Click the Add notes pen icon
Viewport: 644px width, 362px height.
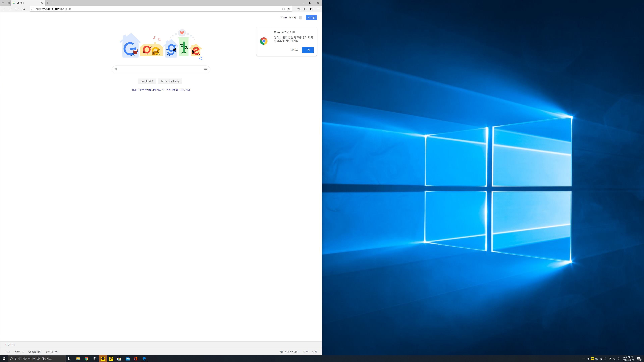[x=305, y=9]
